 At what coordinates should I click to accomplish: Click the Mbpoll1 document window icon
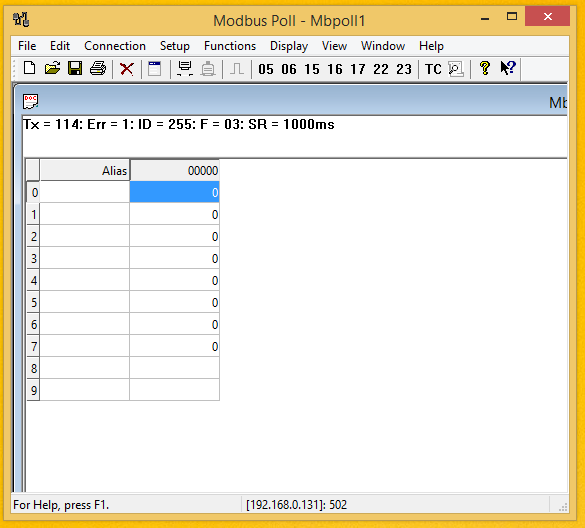coord(30,101)
